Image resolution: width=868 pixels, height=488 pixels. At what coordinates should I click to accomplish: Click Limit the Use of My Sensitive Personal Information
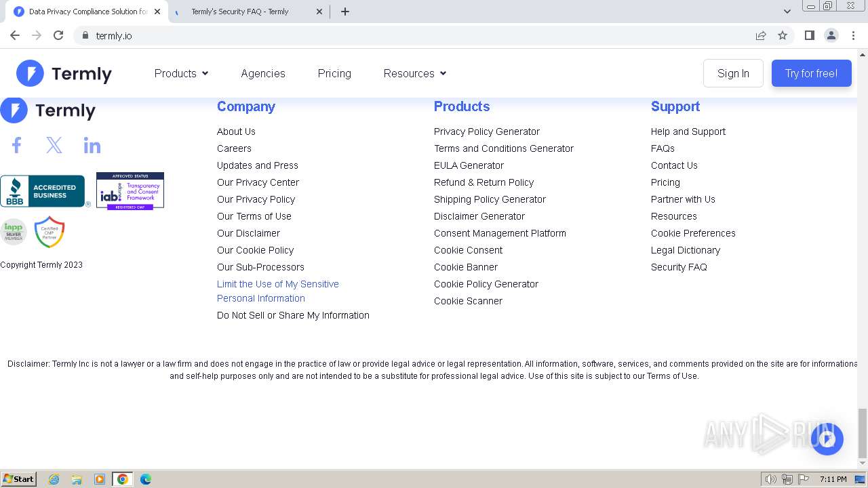(x=278, y=291)
